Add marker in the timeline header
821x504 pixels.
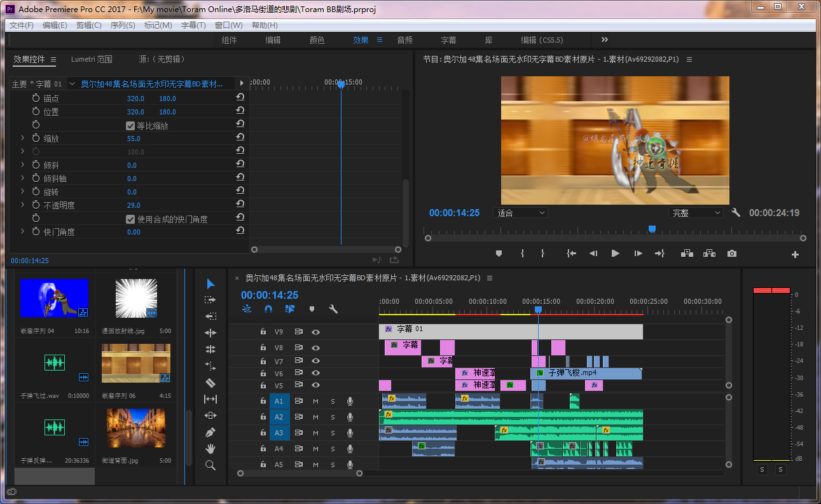[312, 309]
